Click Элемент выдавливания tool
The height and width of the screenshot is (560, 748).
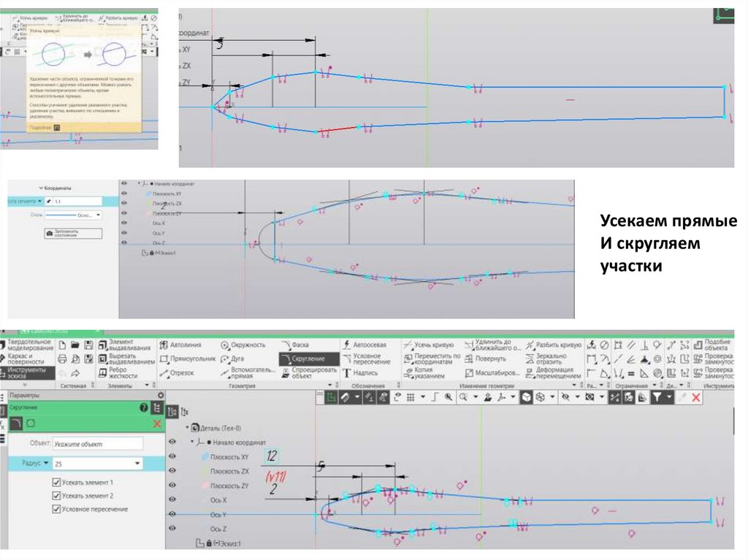124,345
